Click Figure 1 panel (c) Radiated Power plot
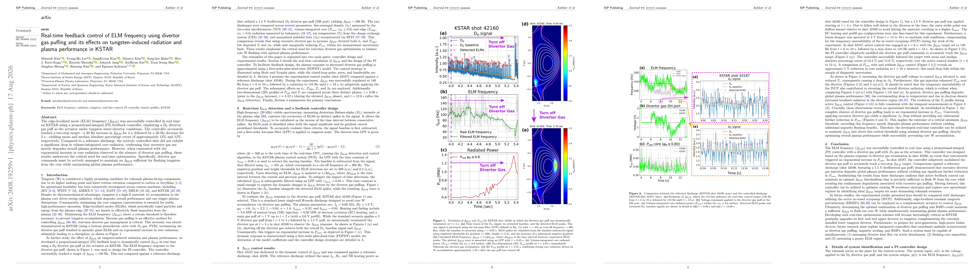This screenshot has height=277, width=980. pyautogui.click(x=483, y=176)
